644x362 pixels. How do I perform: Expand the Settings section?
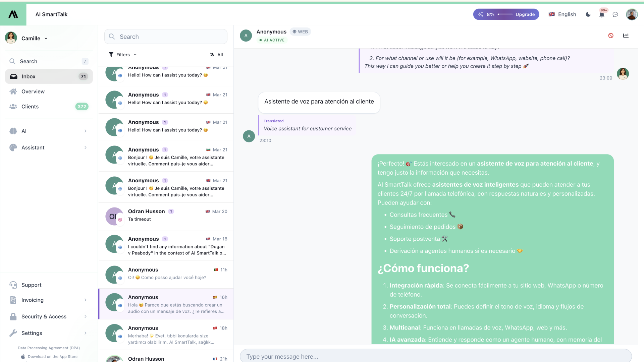(49, 333)
